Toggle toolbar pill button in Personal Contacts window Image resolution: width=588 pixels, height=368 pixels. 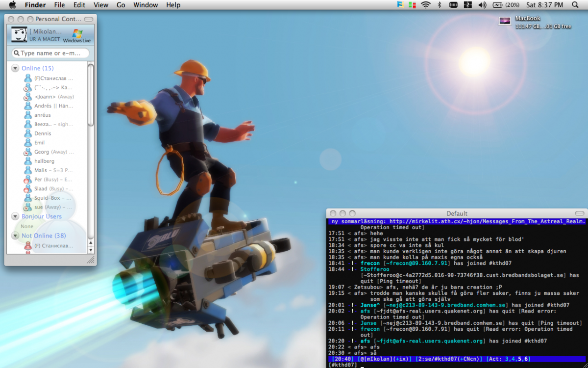tap(89, 19)
